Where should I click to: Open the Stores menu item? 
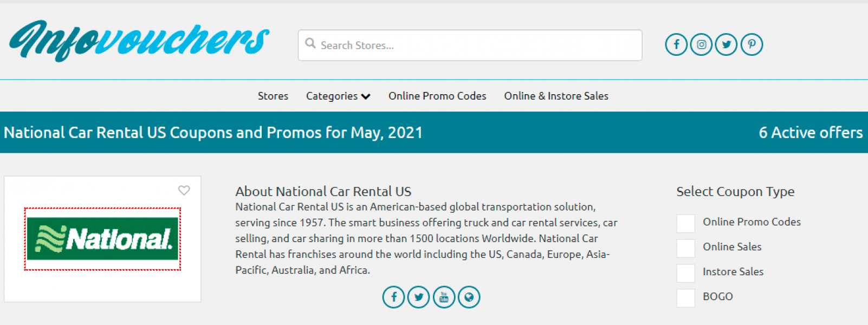[x=273, y=96]
